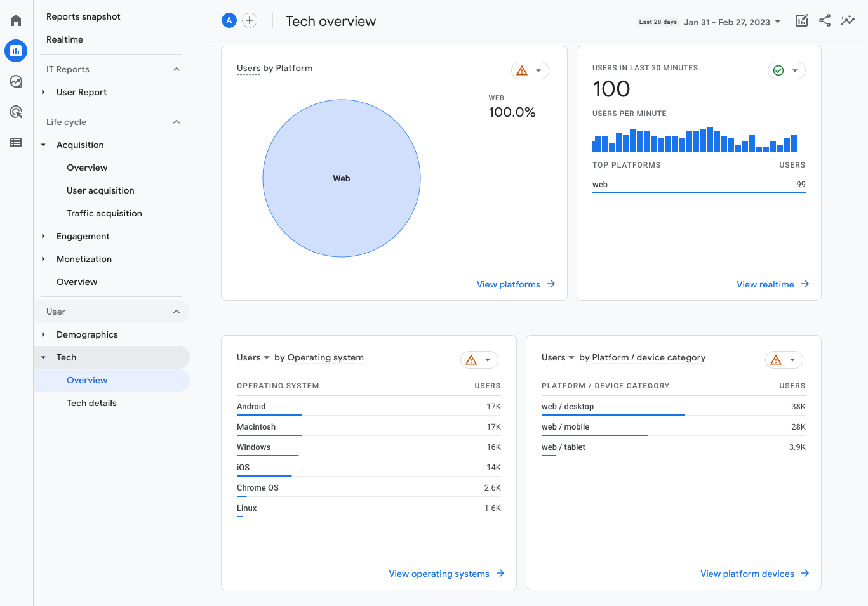868x606 pixels.
Task: Click arrow icon next to View platforms
Action: pos(551,284)
